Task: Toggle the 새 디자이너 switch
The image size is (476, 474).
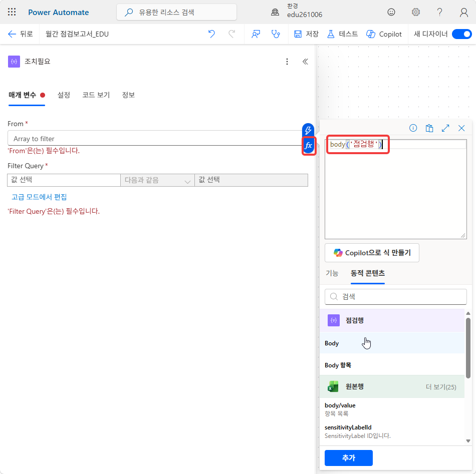Action: click(x=462, y=34)
